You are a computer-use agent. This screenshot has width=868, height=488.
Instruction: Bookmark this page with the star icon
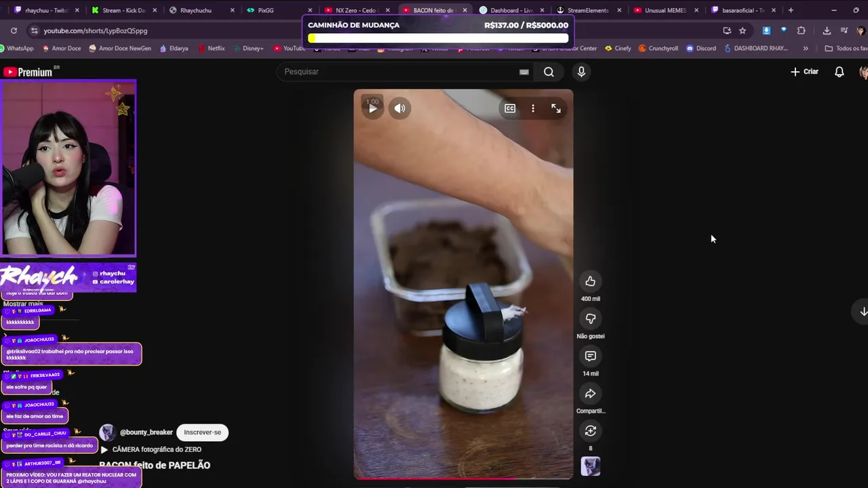[x=743, y=30]
